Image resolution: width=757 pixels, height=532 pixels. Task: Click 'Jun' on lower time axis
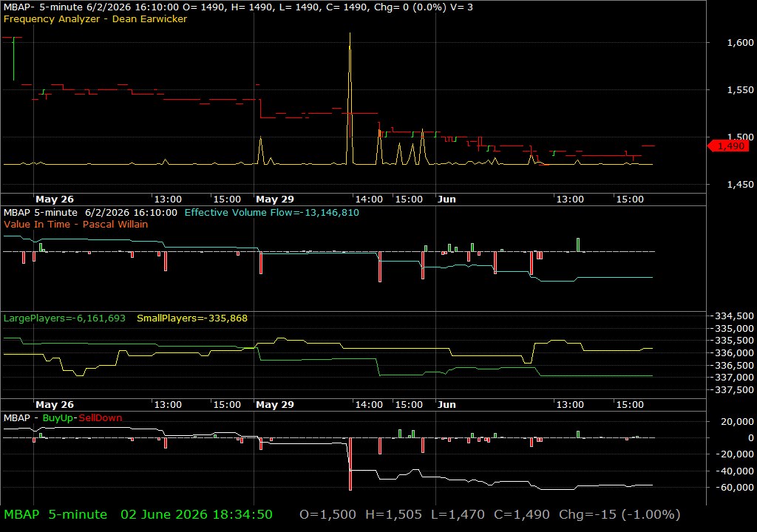coord(447,405)
